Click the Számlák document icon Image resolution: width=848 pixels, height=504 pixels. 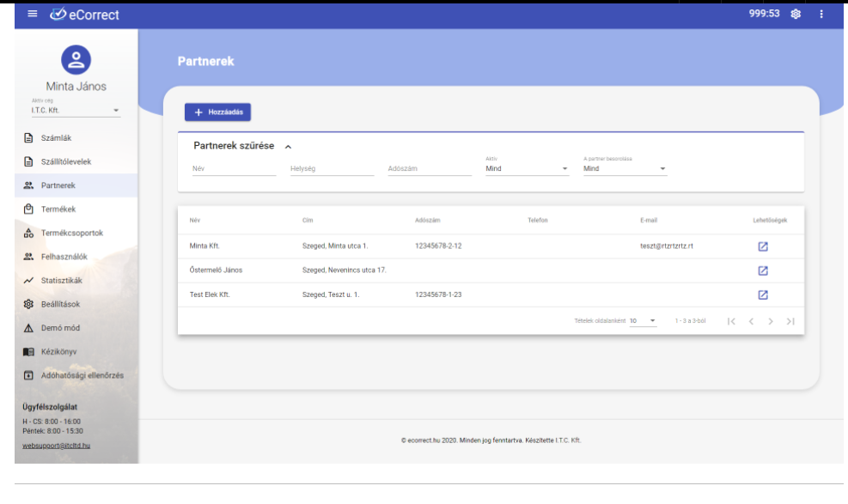(x=28, y=137)
